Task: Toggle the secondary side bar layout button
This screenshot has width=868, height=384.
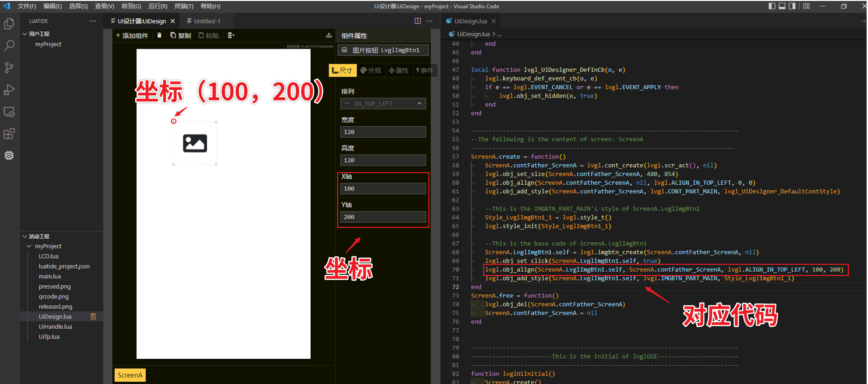Action: pos(792,6)
